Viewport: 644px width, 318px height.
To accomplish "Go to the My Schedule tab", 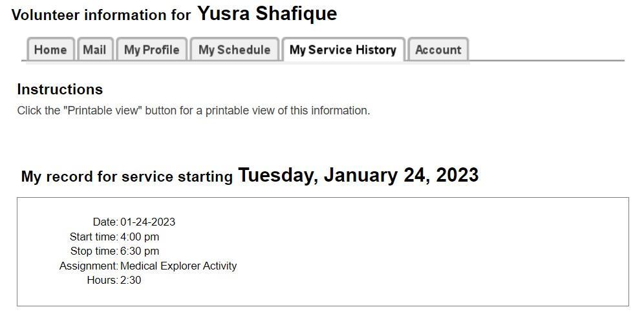I will tap(234, 50).
